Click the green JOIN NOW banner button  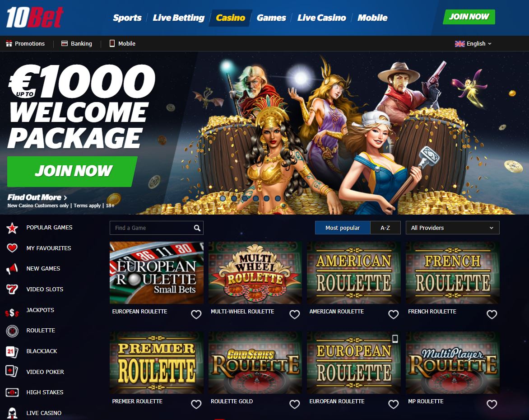[72, 171]
